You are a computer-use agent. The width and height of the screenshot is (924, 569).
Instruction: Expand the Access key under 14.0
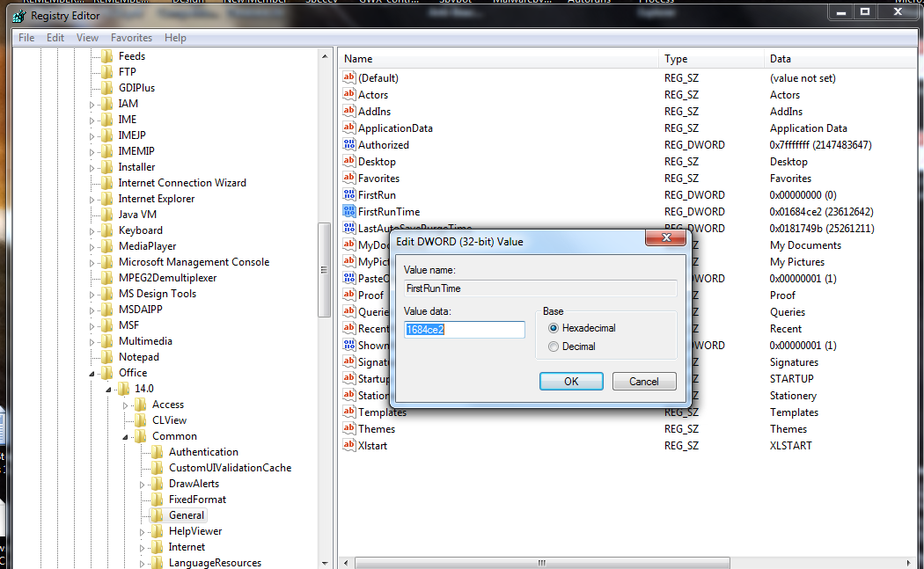pos(125,405)
